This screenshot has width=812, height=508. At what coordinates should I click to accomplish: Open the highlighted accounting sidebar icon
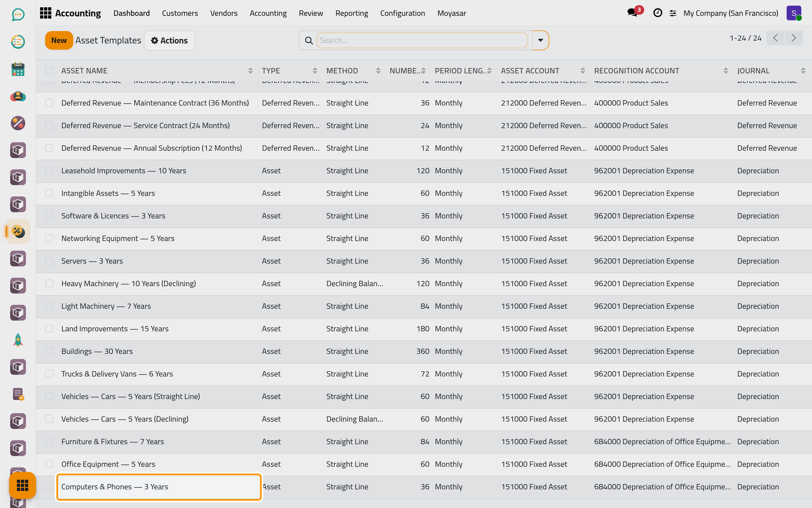pyautogui.click(x=18, y=232)
